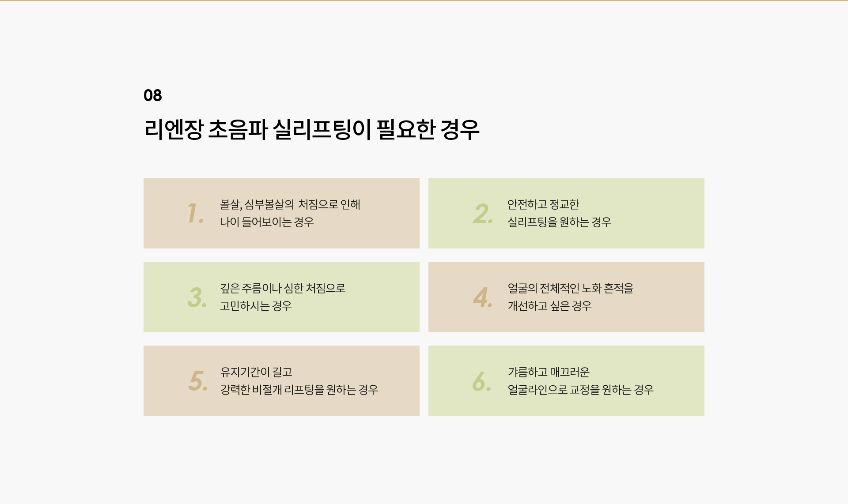Click the text 나이 들어보이는 경우
Viewport: 848px width, 504px height.
click(267, 222)
